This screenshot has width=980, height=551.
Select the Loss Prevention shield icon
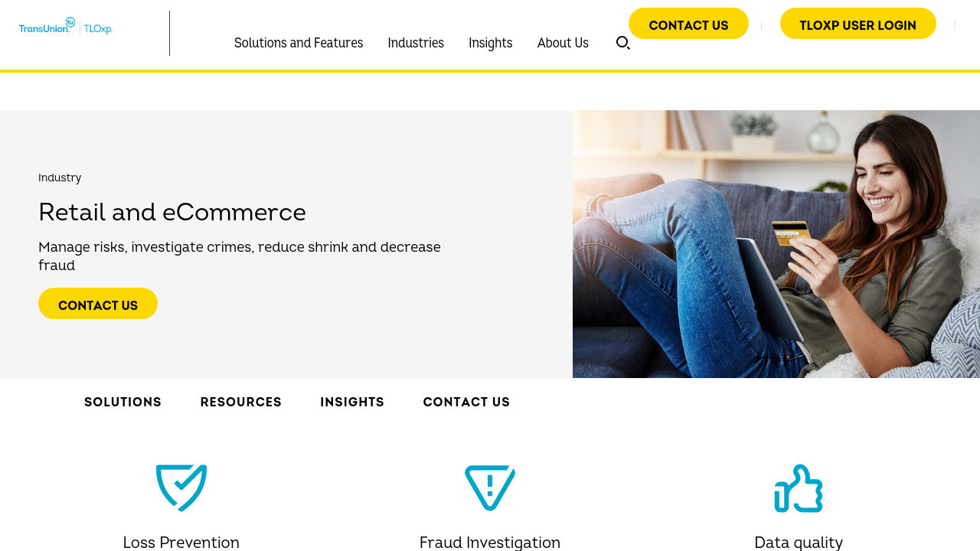click(x=181, y=488)
